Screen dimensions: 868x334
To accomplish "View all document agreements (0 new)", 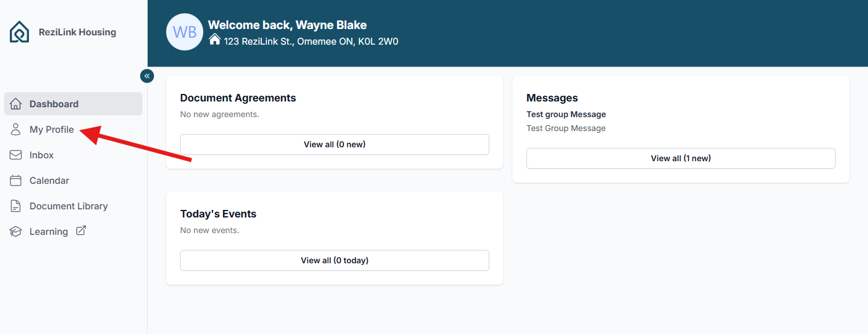I will pyautogui.click(x=334, y=144).
